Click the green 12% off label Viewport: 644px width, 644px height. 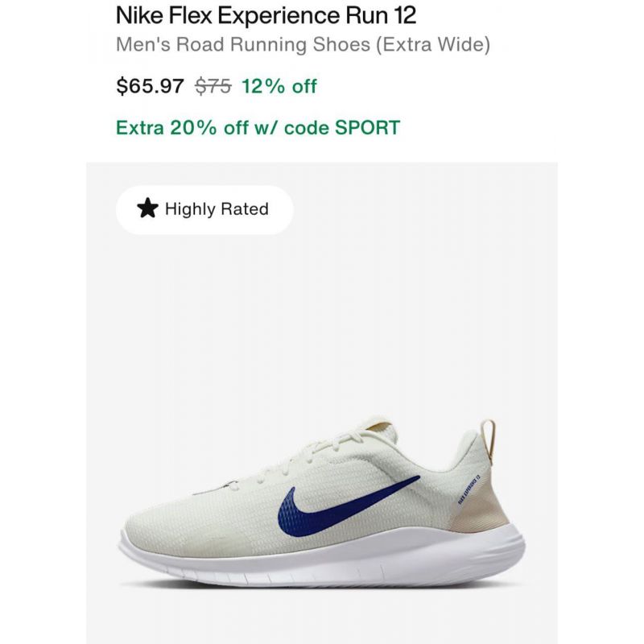tap(279, 86)
